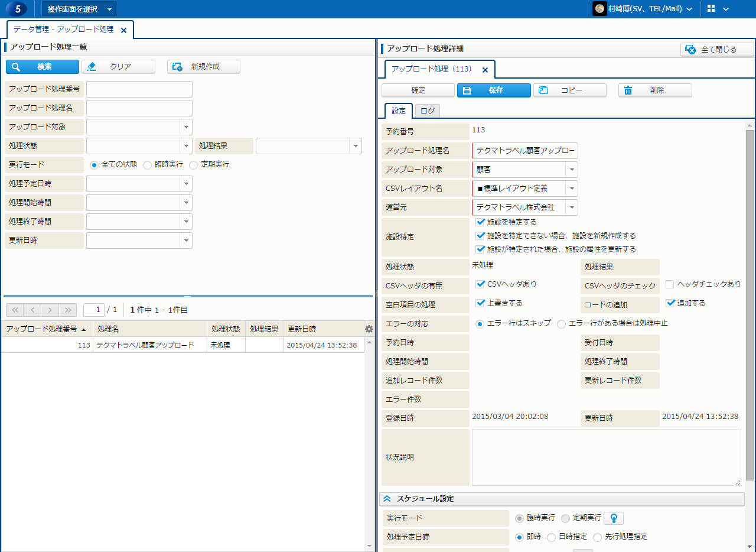Go to the next results page

coord(50,310)
